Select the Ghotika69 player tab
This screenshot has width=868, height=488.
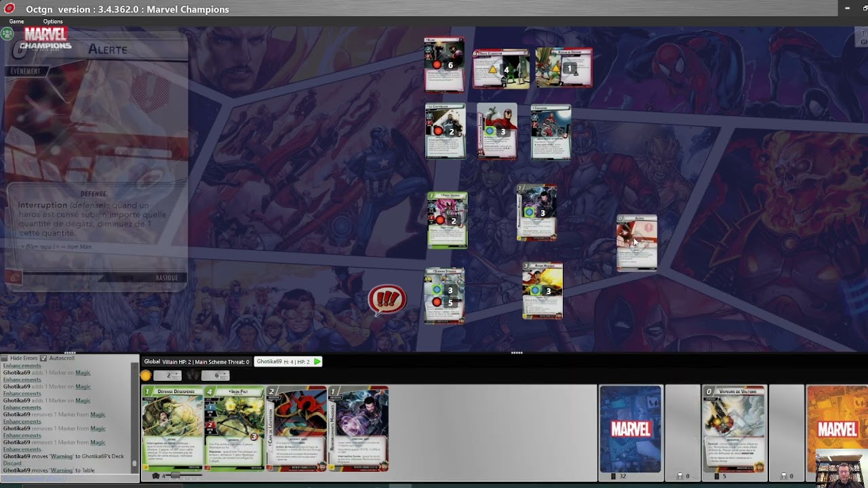[x=288, y=362]
